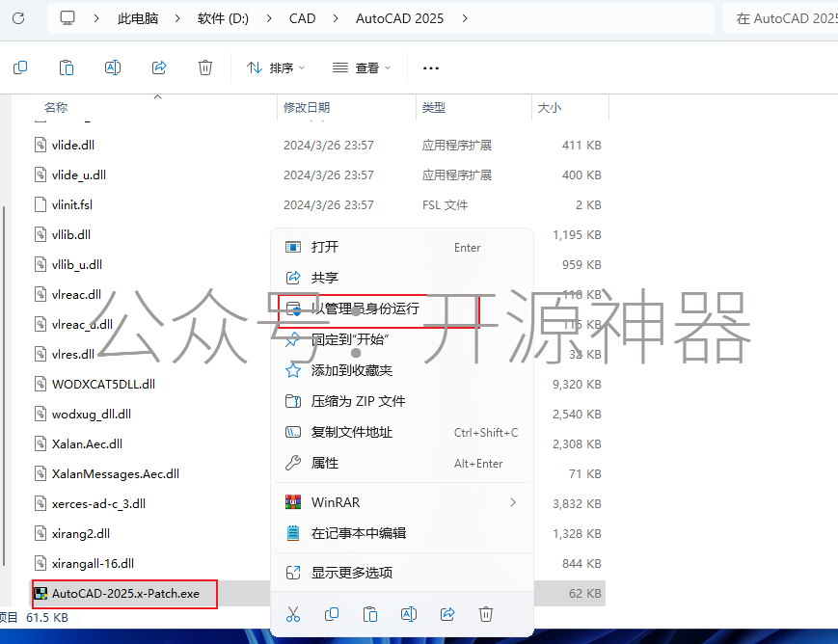
Task: Choose 固定到"开始" in context menu
Action: click(402, 340)
